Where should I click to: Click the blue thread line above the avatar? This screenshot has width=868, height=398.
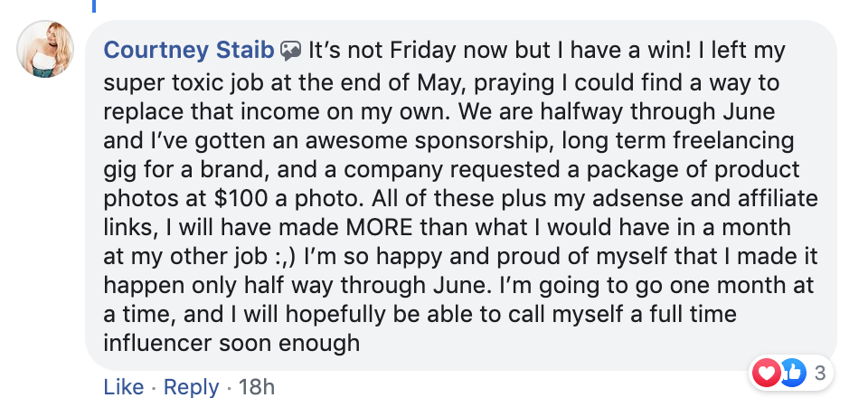(x=94, y=5)
